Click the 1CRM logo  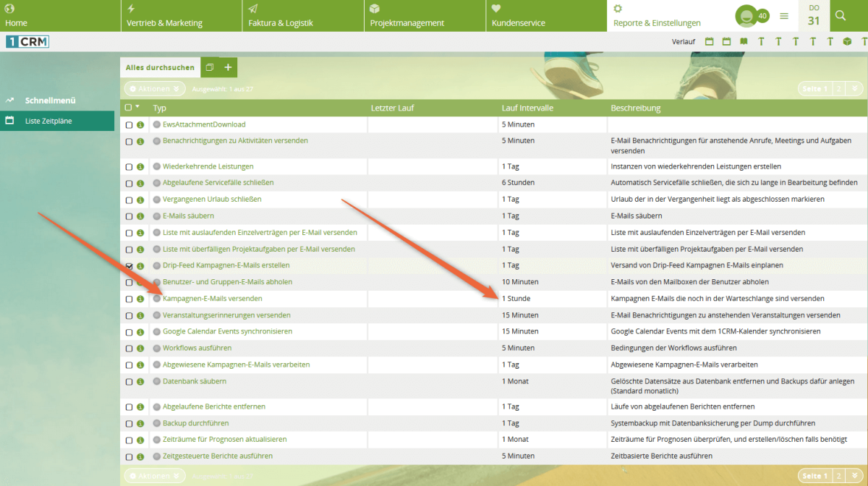point(27,41)
